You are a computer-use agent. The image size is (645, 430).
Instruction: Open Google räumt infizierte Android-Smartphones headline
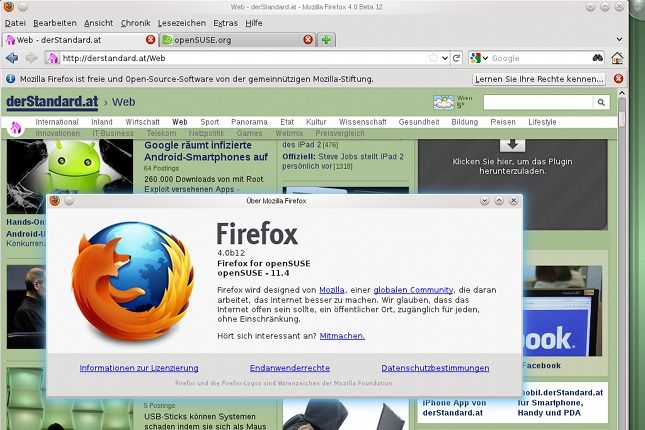pyautogui.click(x=206, y=151)
